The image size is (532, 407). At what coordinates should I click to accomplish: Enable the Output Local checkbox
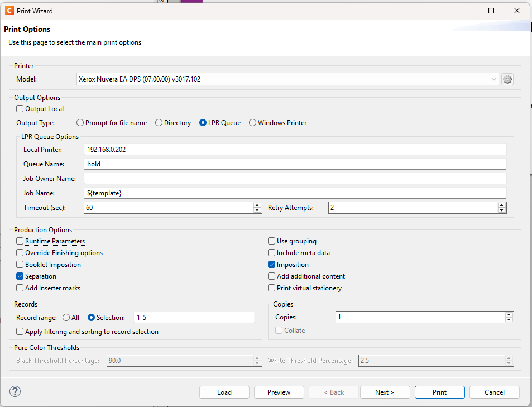20,109
